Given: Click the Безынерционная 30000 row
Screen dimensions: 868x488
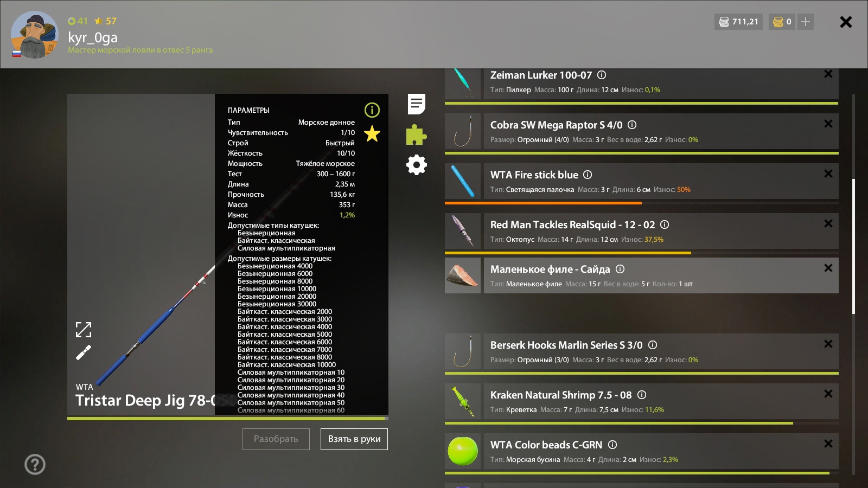Looking at the screenshot, I should click(277, 304).
